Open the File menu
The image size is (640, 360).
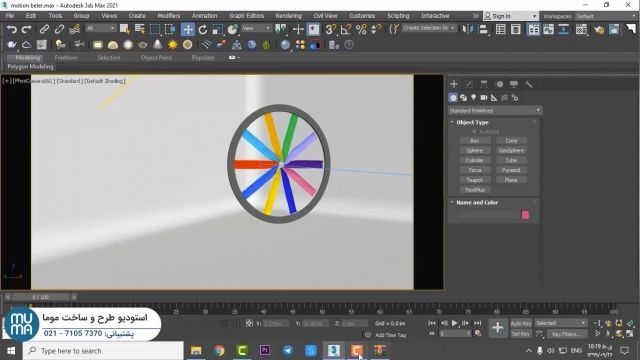[x=10, y=16]
